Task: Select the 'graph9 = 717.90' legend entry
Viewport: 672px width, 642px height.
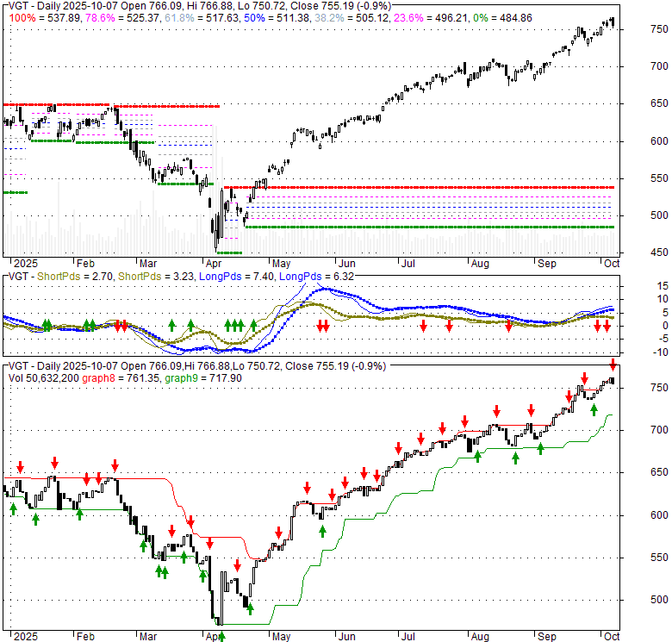Action: pyautogui.click(x=203, y=378)
